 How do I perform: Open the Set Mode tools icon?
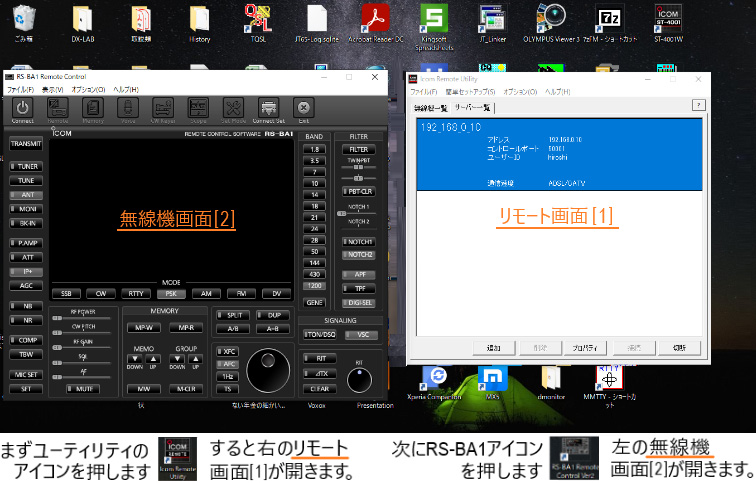(x=233, y=110)
